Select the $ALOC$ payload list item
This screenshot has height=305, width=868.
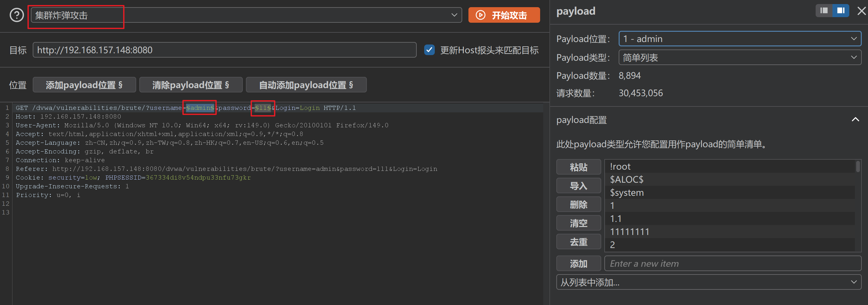click(x=730, y=180)
